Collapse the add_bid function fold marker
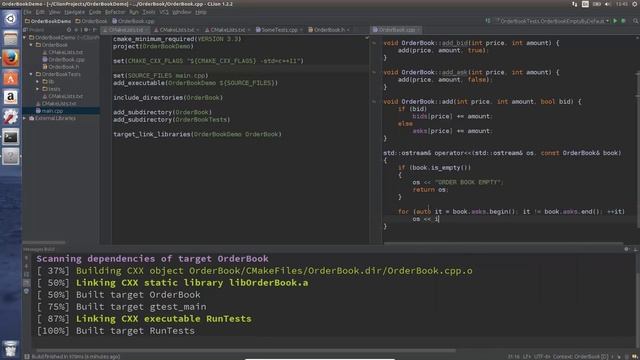The width and height of the screenshot is (640, 360). [x=374, y=43]
